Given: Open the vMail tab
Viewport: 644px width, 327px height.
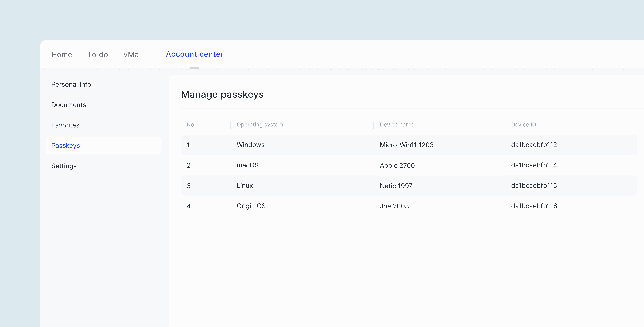Looking at the screenshot, I should coord(133,55).
